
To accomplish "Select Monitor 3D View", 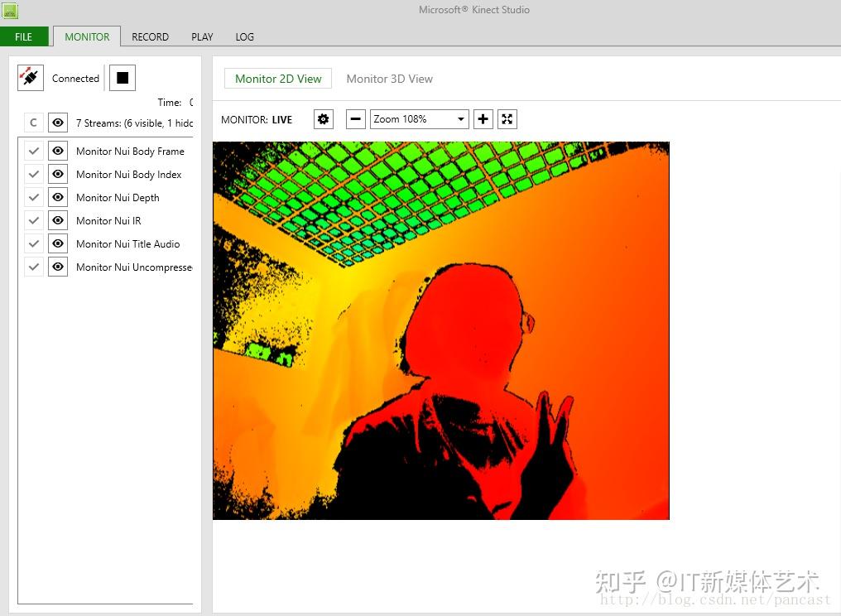I will pos(389,79).
